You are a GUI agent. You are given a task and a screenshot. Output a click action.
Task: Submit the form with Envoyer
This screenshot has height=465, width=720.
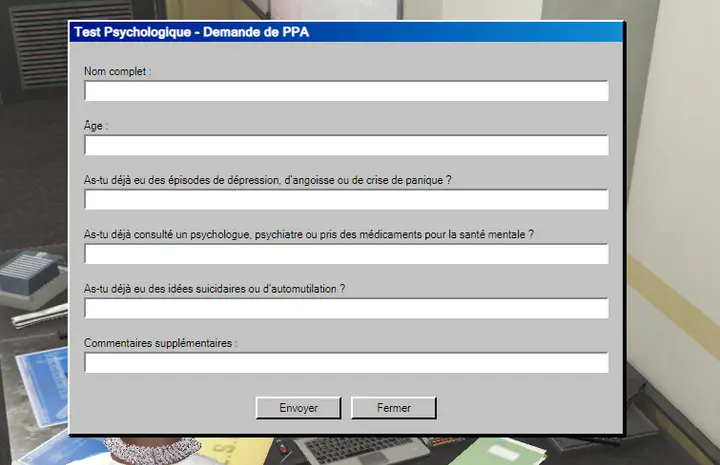tap(298, 408)
